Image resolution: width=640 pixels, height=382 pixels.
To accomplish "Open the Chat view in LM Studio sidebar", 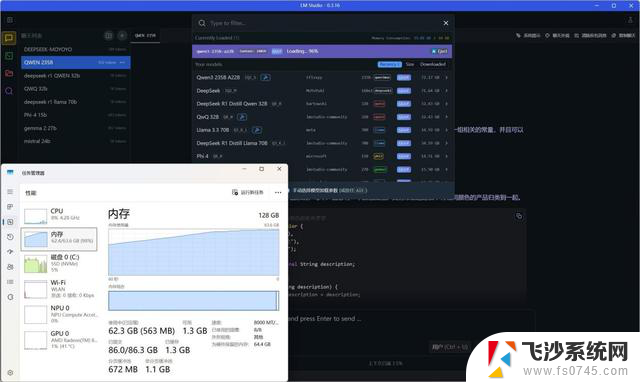I will (9, 38).
